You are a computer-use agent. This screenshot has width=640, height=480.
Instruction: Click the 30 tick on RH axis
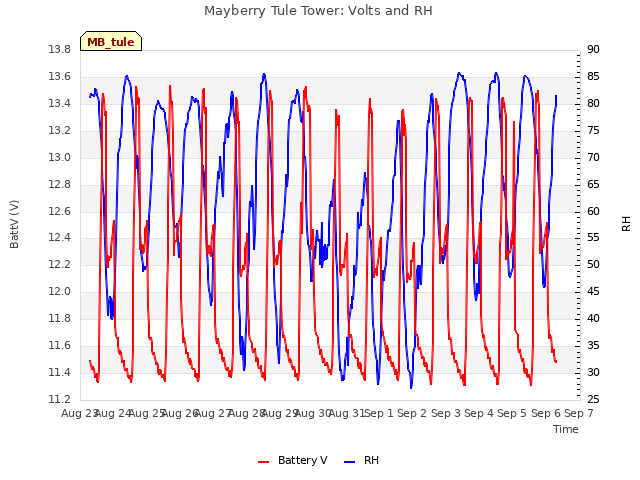(x=593, y=373)
